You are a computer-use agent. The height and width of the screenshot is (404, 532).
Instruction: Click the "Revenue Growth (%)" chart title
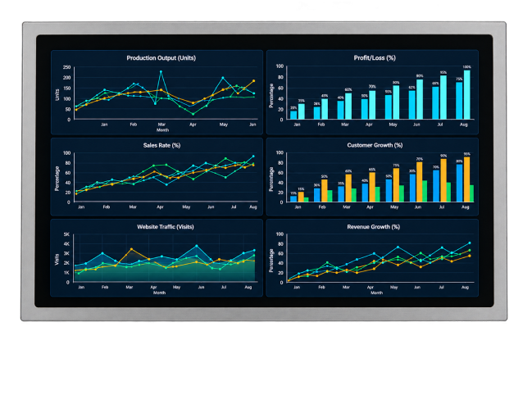374,227
